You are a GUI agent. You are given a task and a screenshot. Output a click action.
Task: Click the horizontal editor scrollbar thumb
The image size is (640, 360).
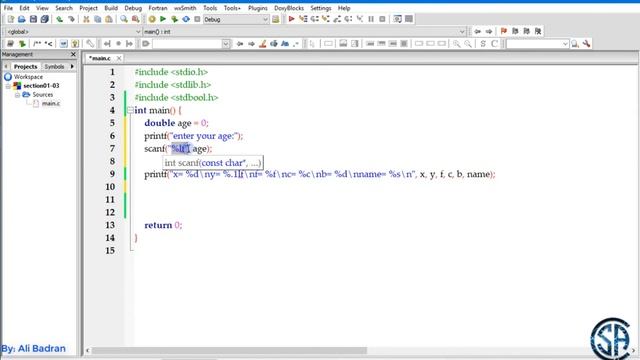pyautogui.click(x=229, y=350)
